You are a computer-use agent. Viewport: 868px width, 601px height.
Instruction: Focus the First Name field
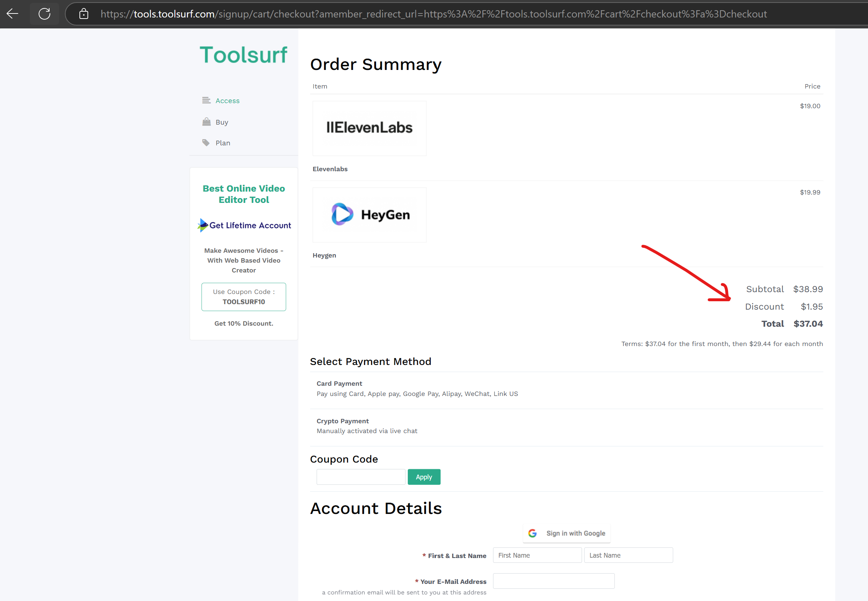537,555
